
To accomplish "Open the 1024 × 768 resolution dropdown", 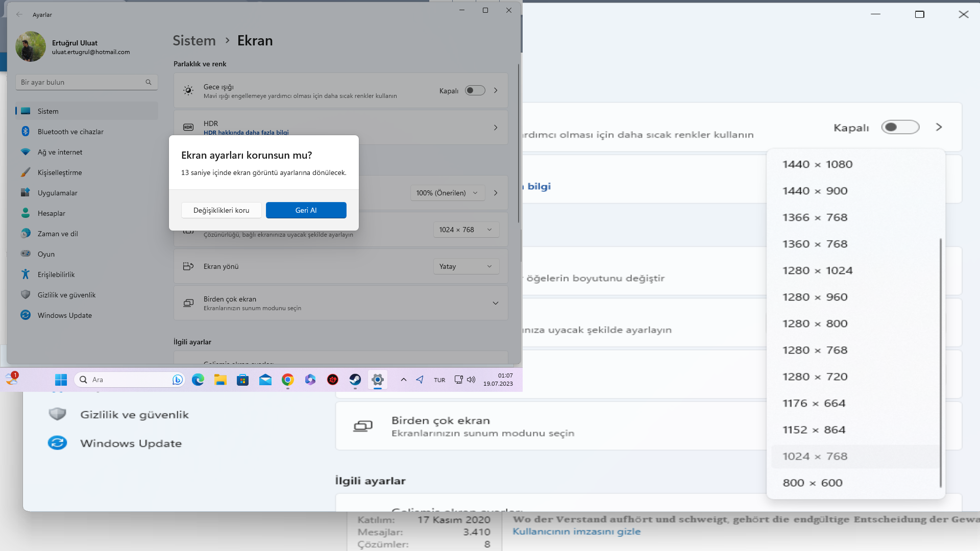I will tap(465, 230).
